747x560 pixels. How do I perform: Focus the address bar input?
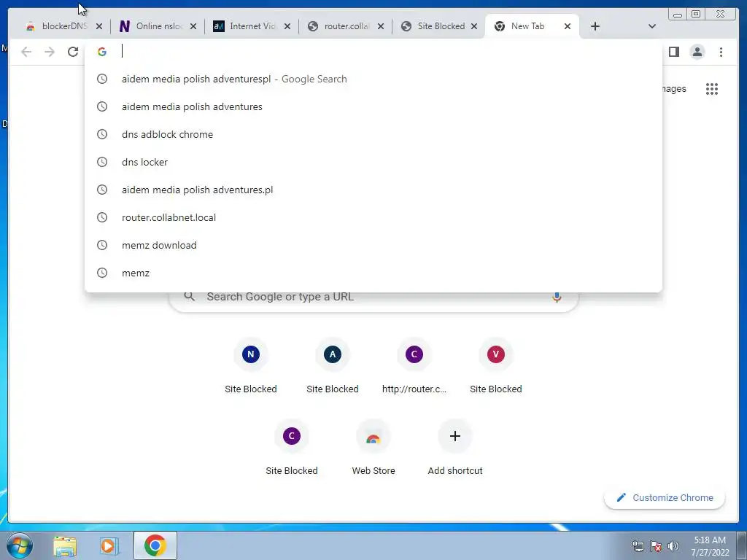tap(373, 52)
